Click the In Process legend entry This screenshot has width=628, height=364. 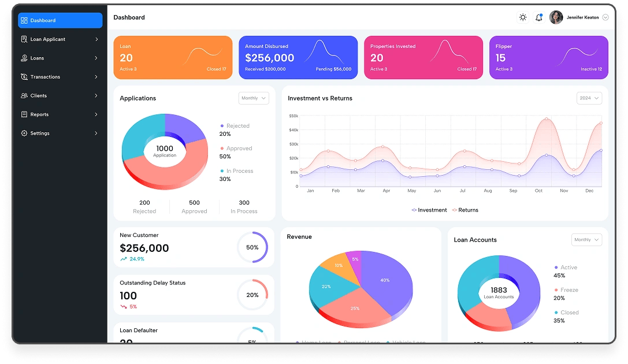point(237,171)
